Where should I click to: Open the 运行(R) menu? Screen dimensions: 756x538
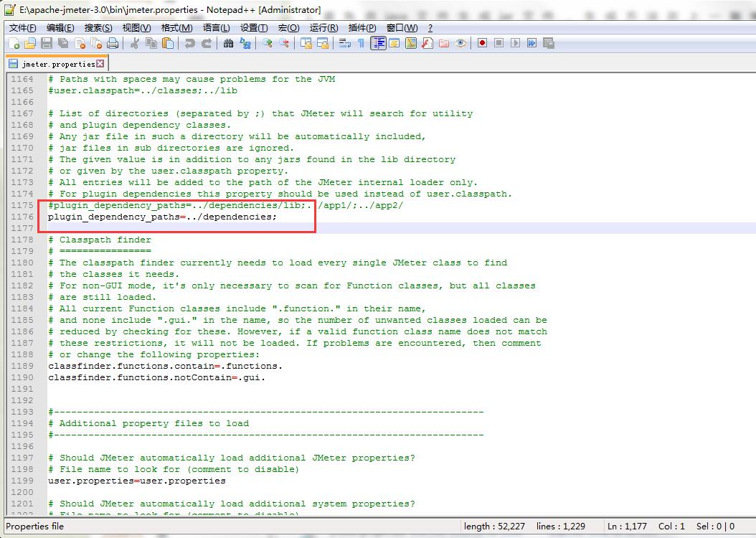click(x=323, y=28)
